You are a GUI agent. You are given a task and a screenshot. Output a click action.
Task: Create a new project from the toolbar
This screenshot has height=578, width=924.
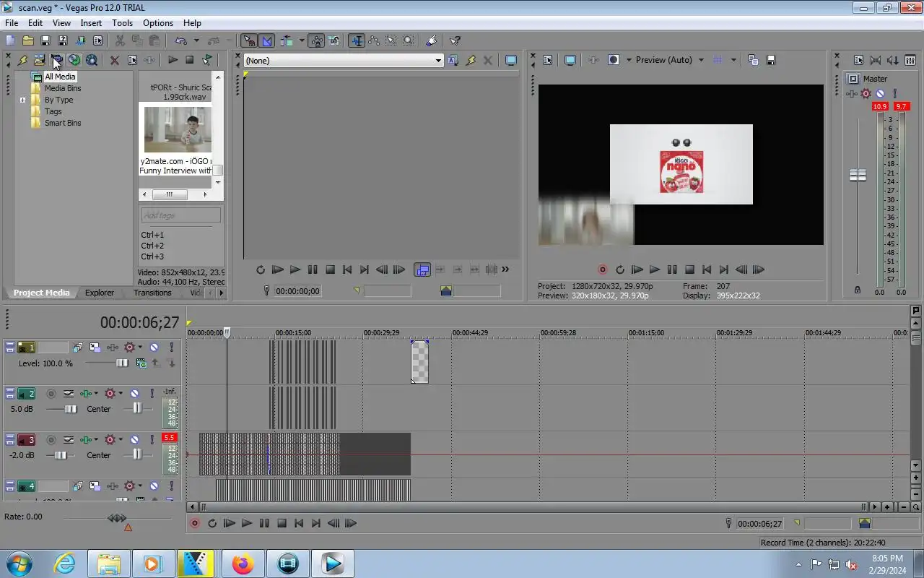tap(10, 40)
